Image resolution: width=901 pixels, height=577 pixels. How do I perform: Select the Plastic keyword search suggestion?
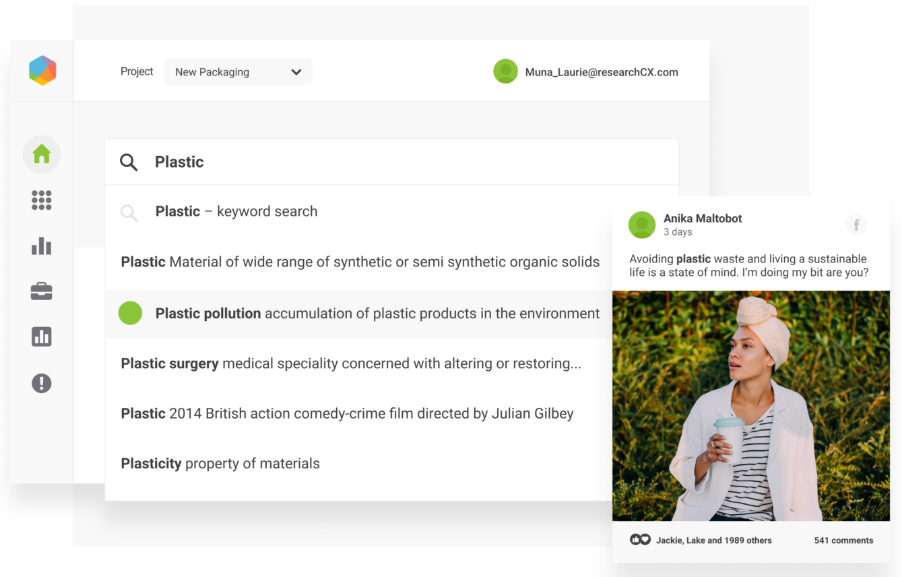click(236, 212)
